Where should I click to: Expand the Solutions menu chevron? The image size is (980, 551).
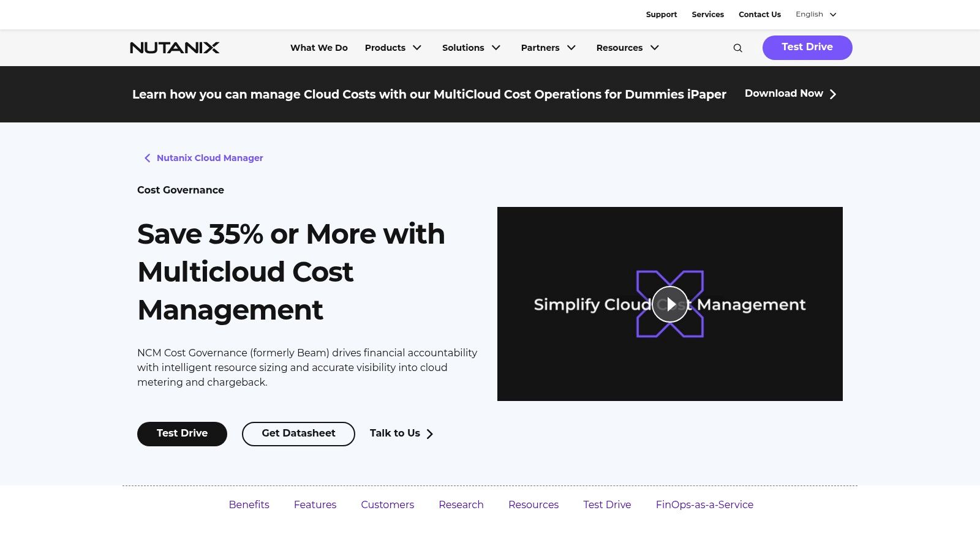click(496, 48)
